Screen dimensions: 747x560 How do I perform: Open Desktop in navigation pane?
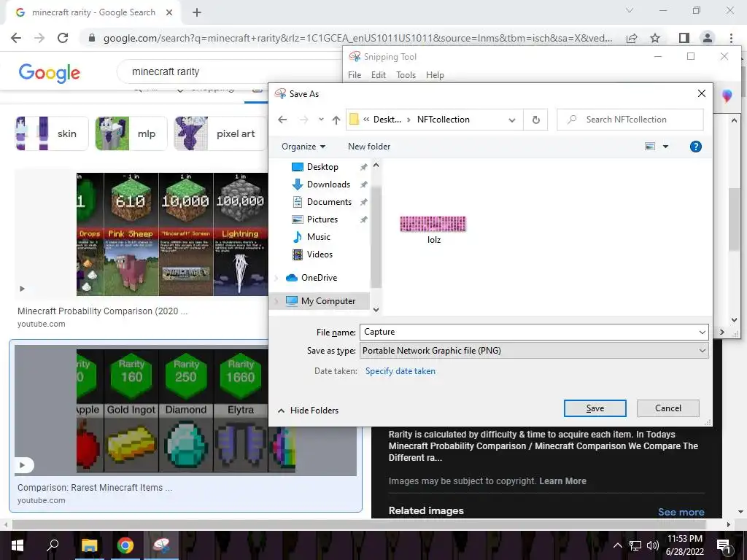tap(322, 167)
